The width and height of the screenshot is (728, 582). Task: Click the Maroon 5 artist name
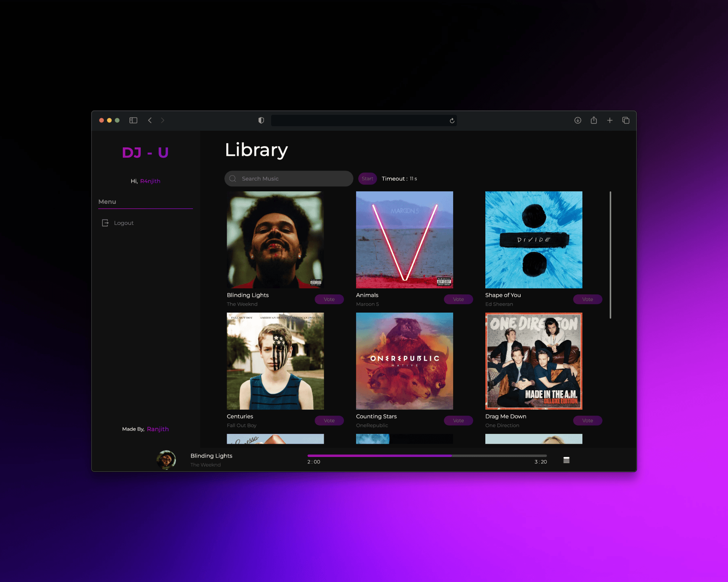pos(367,304)
